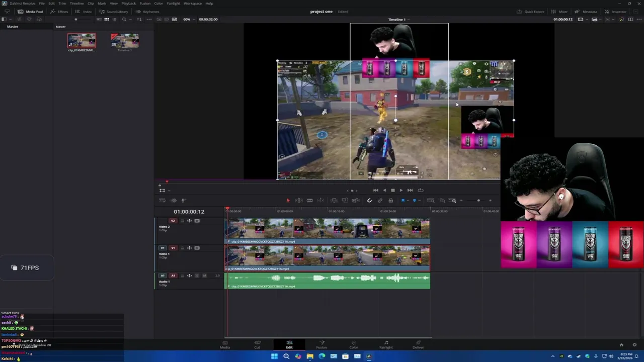Open the Timeline menu
Image resolution: width=644 pixels, height=362 pixels.
click(x=76, y=4)
